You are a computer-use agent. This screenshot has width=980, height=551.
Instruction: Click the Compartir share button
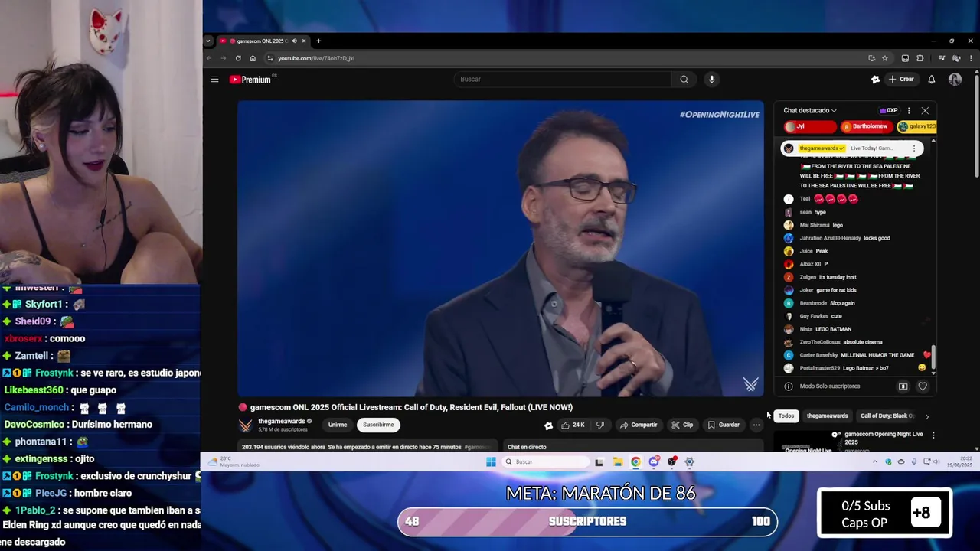point(639,425)
